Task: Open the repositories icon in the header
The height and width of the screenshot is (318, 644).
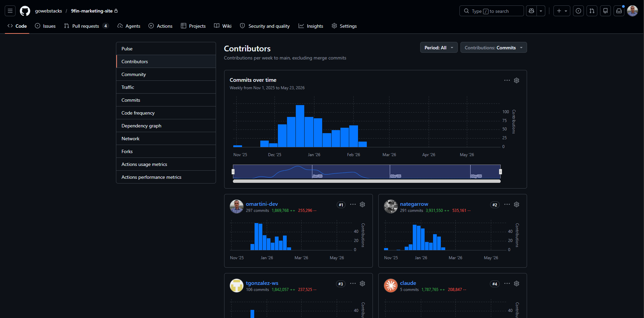Action: pyautogui.click(x=605, y=11)
